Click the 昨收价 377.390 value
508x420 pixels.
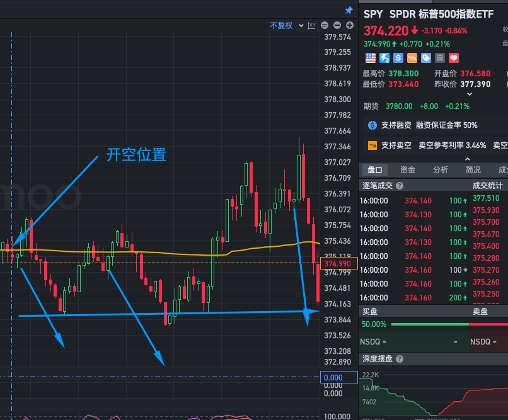476,84
